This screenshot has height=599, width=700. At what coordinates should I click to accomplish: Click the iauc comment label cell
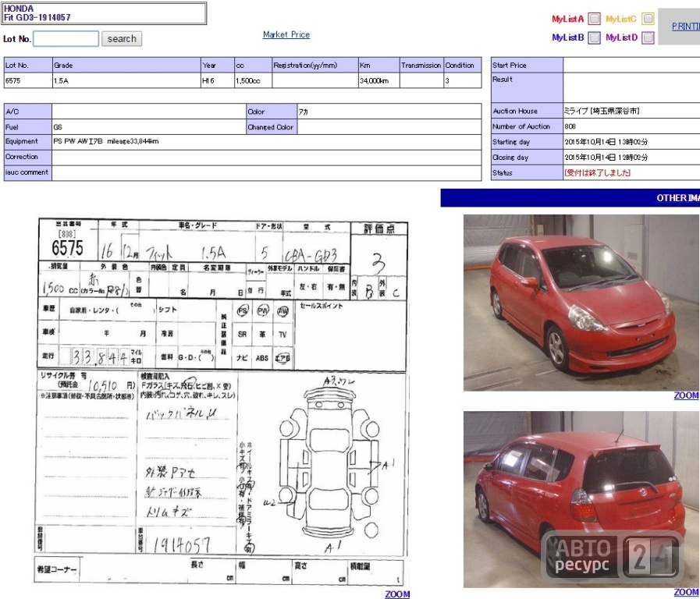[x=27, y=172]
